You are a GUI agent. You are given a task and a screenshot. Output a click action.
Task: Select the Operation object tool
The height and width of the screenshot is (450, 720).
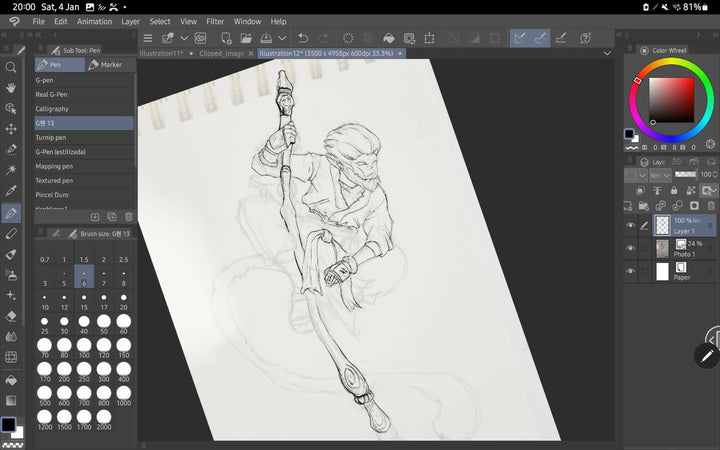11,108
